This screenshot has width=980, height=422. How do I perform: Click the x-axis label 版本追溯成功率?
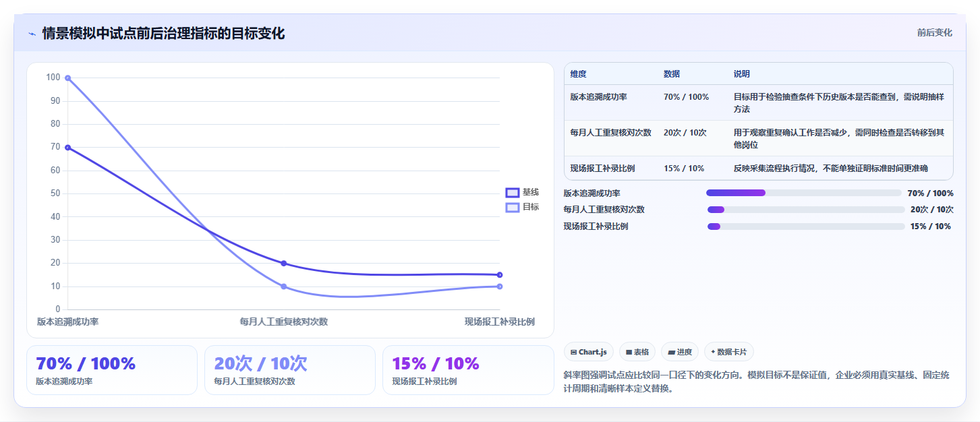[67, 322]
